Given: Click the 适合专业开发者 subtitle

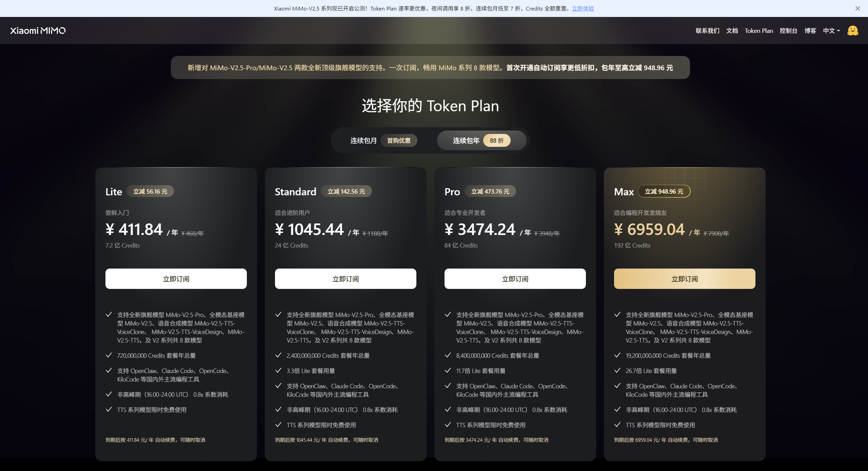Looking at the screenshot, I should coord(465,213).
